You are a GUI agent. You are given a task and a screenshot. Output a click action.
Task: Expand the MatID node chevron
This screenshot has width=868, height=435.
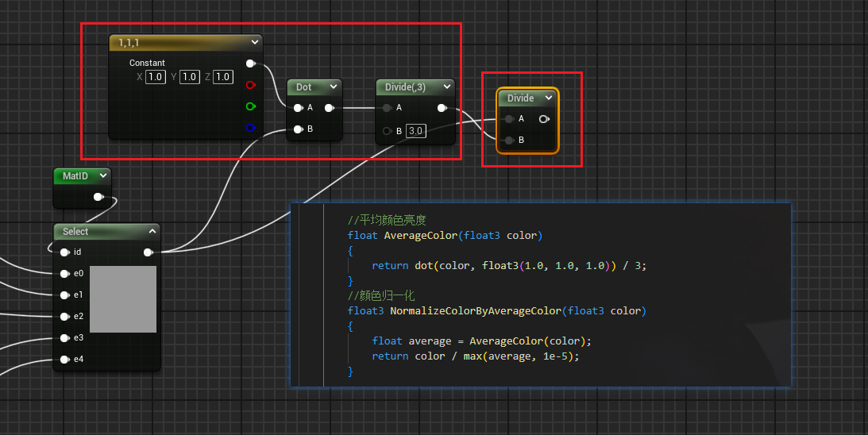(102, 175)
